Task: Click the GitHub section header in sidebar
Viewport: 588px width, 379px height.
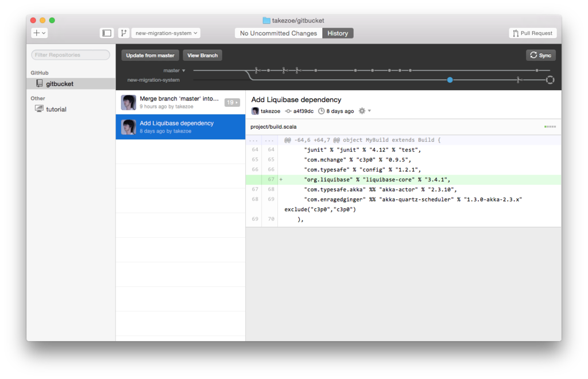Action: [40, 73]
